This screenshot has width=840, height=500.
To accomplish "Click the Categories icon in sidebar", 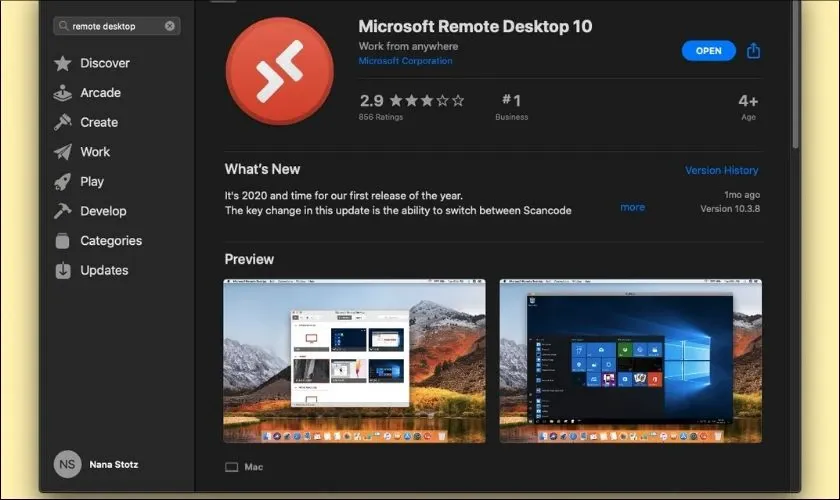I will (63, 241).
